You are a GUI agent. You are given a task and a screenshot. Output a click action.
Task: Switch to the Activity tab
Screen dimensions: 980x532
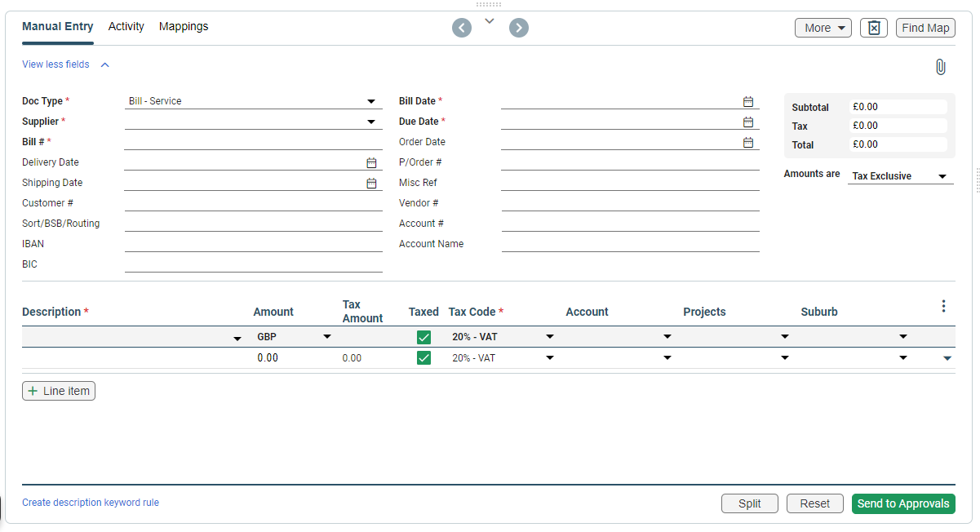pos(126,27)
